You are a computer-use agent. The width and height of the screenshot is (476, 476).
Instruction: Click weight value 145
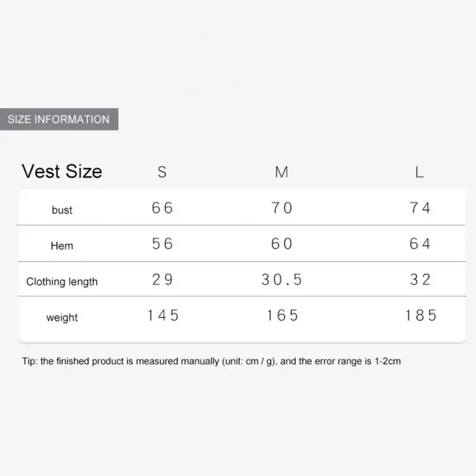tap(163, 315)
